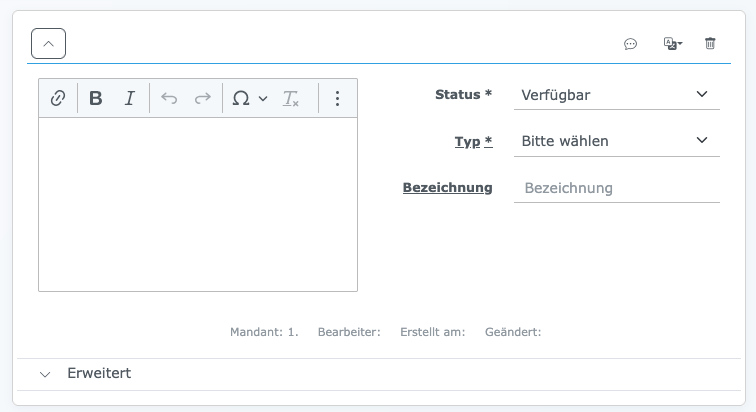Open the Status dropdown showing Verfügbar
This screenshot has height=412, width=756.
(616, 95)
